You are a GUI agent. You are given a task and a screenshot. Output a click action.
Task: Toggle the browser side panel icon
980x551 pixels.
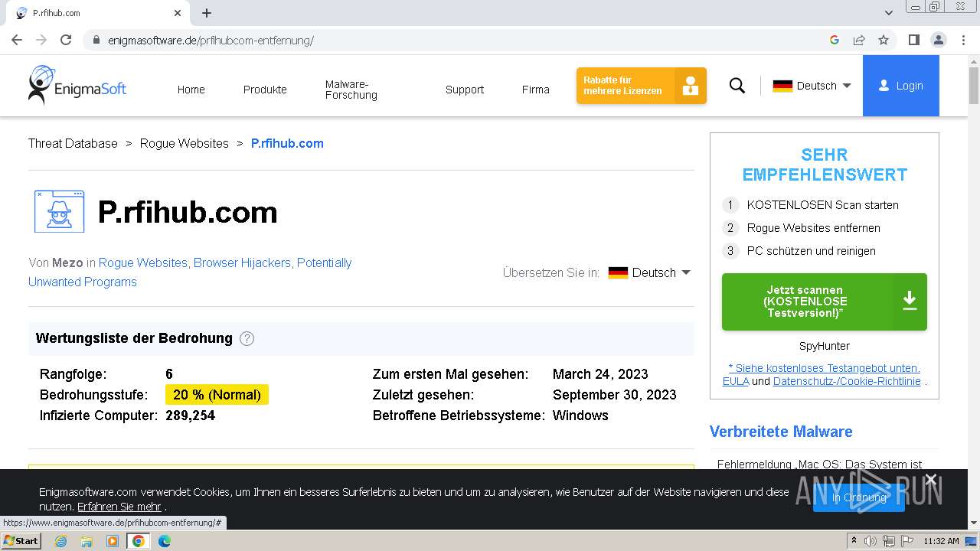[x=913, y=40]
